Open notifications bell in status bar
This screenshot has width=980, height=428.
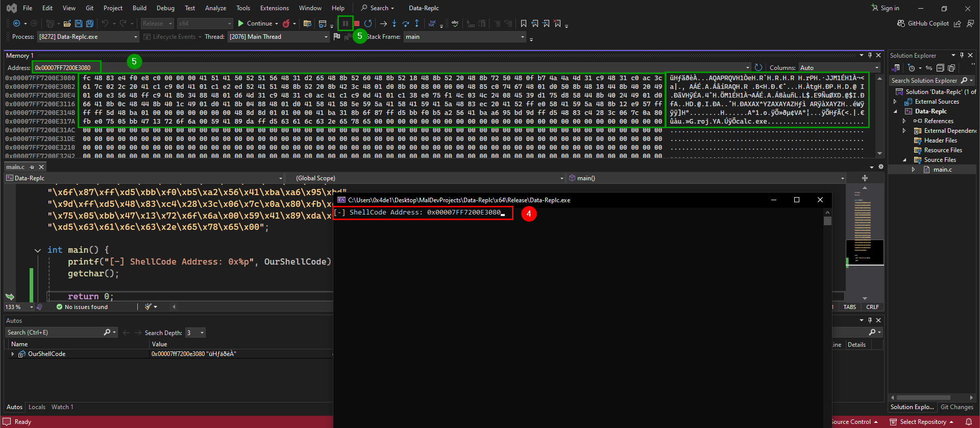pyautogui.click(x=968, y=422)
